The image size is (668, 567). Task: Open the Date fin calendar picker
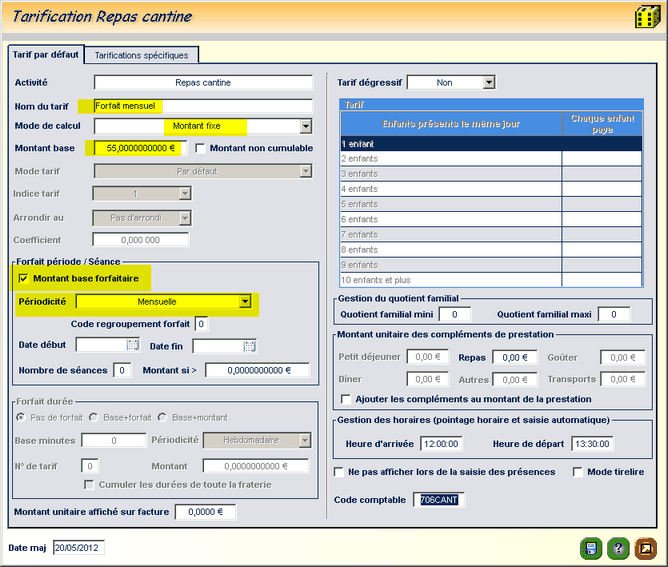pyautogui.click(x=250, y=346)
